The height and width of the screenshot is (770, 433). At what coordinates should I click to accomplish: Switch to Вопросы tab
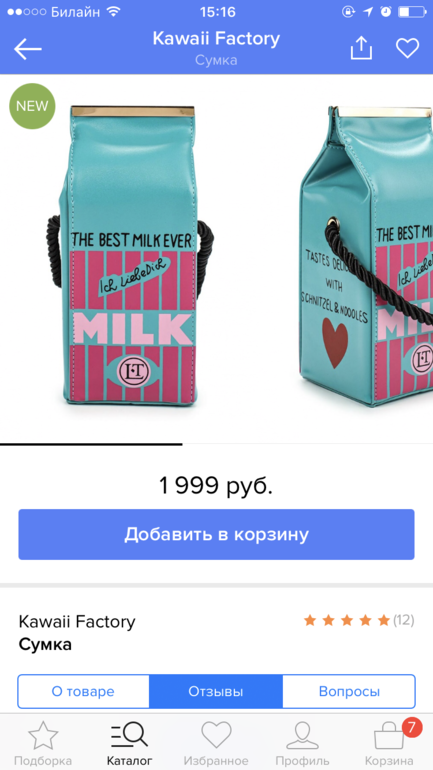click(x=349, y=691)
